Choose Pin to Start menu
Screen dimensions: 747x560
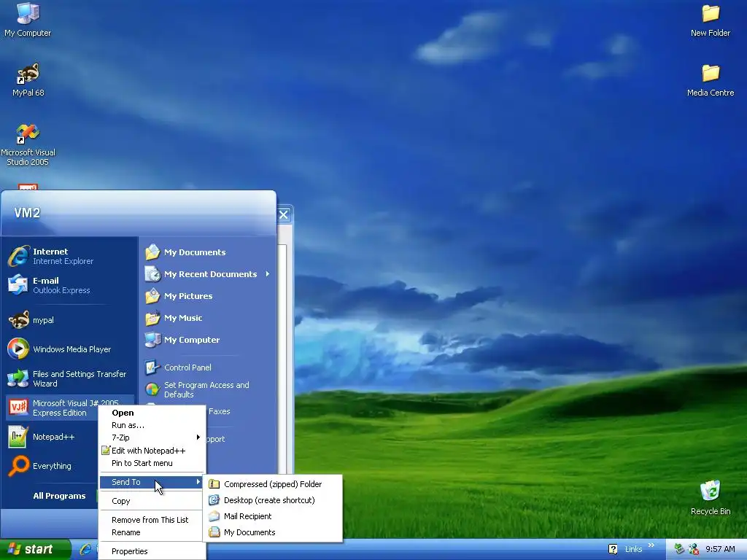point(152,463)
